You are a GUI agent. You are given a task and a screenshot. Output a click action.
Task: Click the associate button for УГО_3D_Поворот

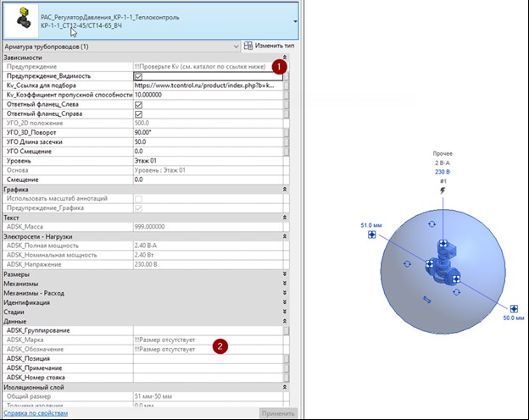[x=286, y=132]
